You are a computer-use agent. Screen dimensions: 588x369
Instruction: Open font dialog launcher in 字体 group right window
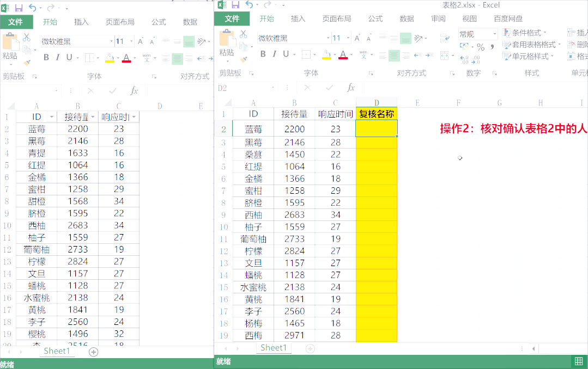(371, 73)
